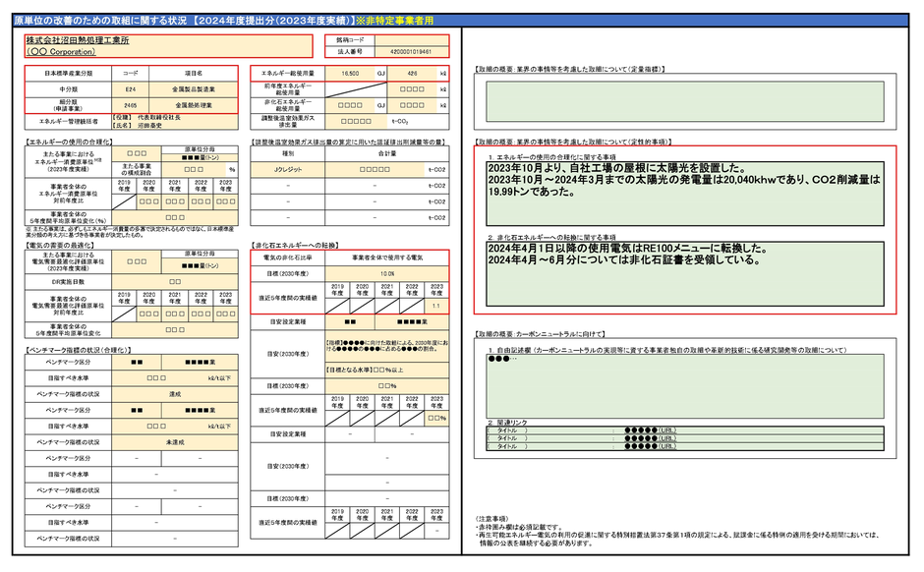Click the DR実施日数 value field
This screenshot has width=924, height=572.
pos(175,282)
